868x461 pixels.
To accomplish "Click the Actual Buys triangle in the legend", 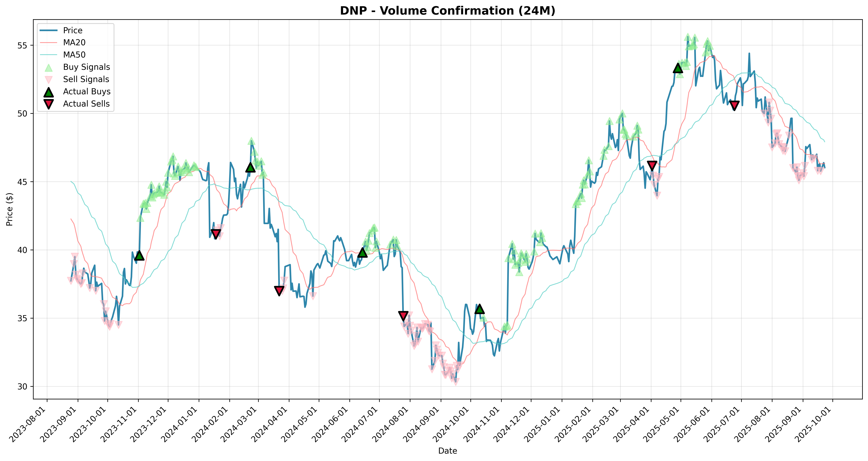I will coord(49,92).
